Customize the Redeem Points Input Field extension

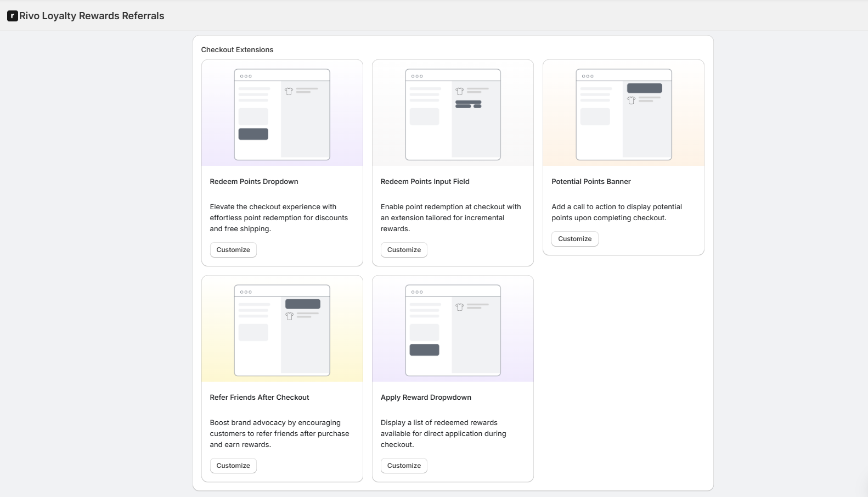[404, 250]
